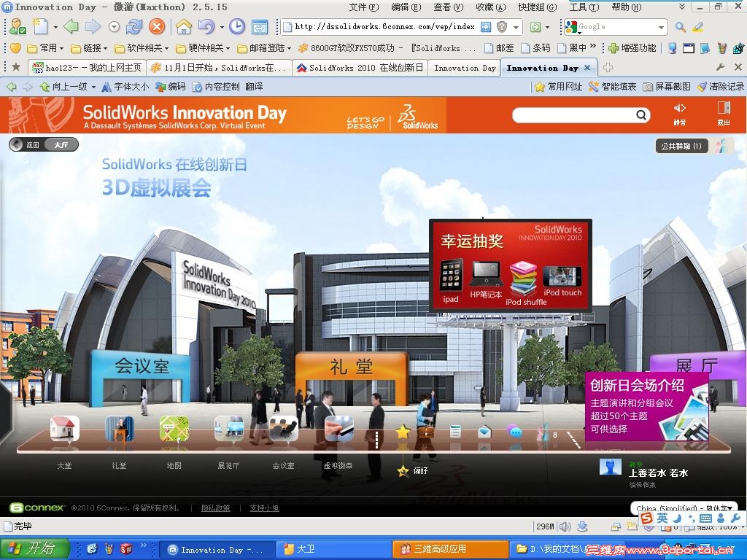Open the list document icon in the dock
This screenshot has height=560, width=747.
pos(455,432)
